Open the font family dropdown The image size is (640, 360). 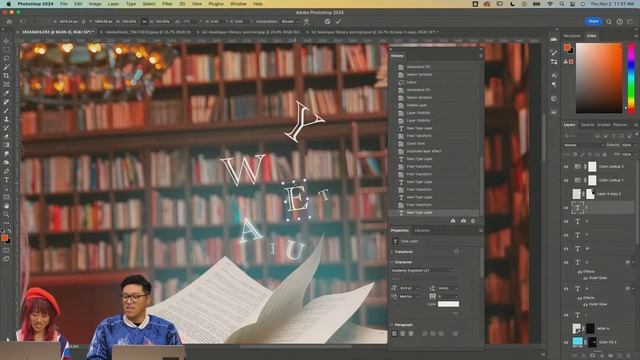click(x=422, y=270)
